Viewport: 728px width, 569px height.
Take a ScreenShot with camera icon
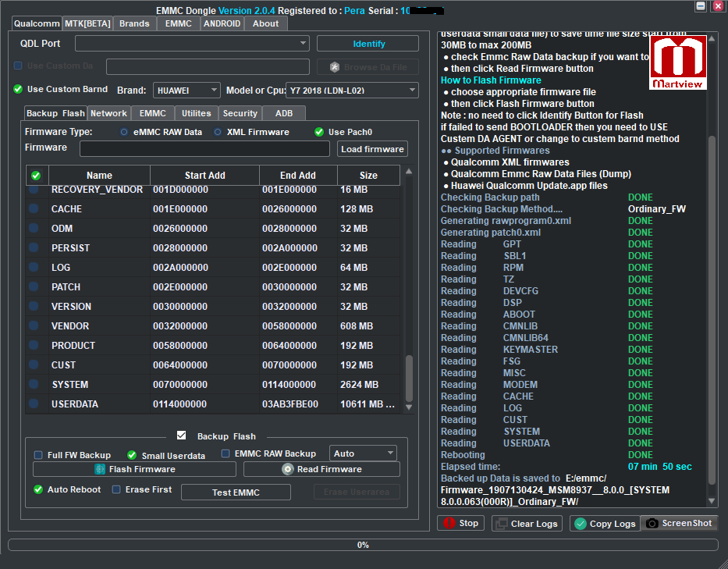pyautogui.click(x=652, y=523)
